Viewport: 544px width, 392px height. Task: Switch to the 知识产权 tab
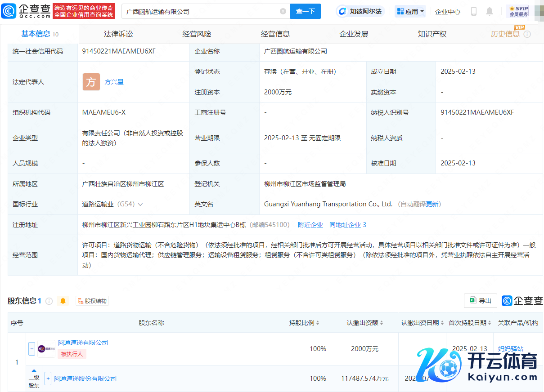432,34
